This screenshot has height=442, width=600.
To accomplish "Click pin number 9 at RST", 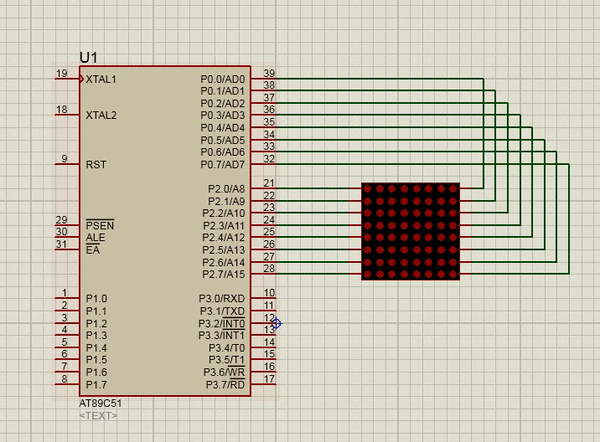I will (64, 158).
